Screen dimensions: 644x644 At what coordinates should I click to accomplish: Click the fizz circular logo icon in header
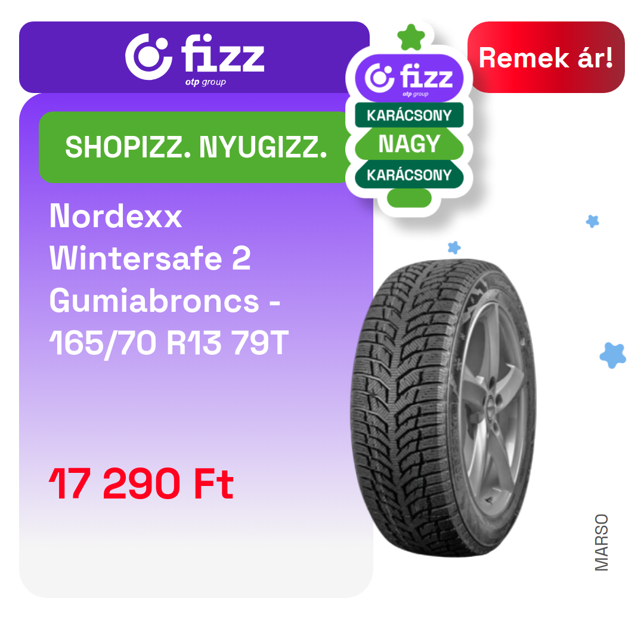pos(148,57)
